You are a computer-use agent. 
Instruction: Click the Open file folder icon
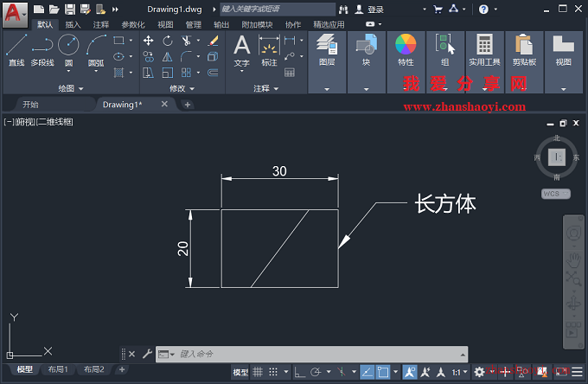(54, 10)
